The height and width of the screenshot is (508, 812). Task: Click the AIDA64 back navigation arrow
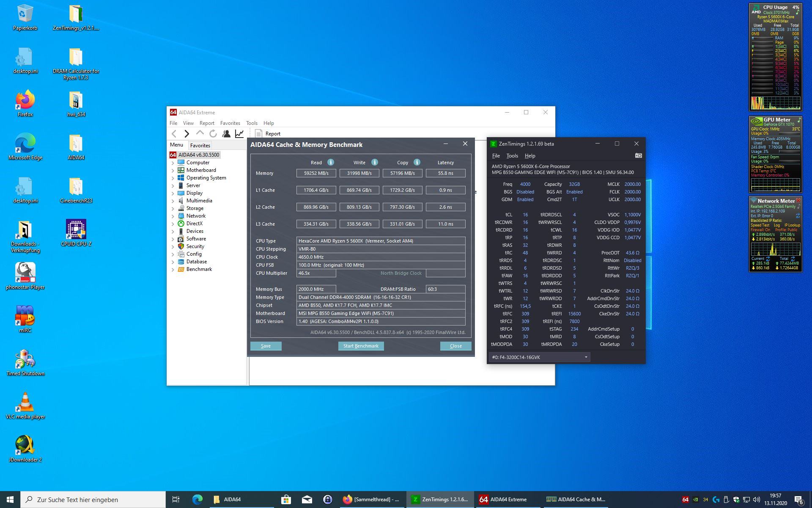174,134
